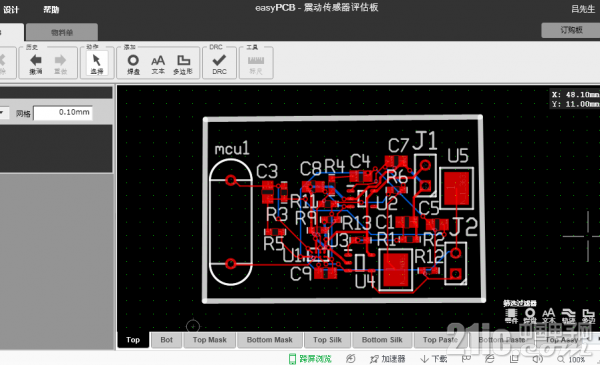Toggle the component (零件) selection filter
This screenshot has width=600, height=365.
click(511, 316)
